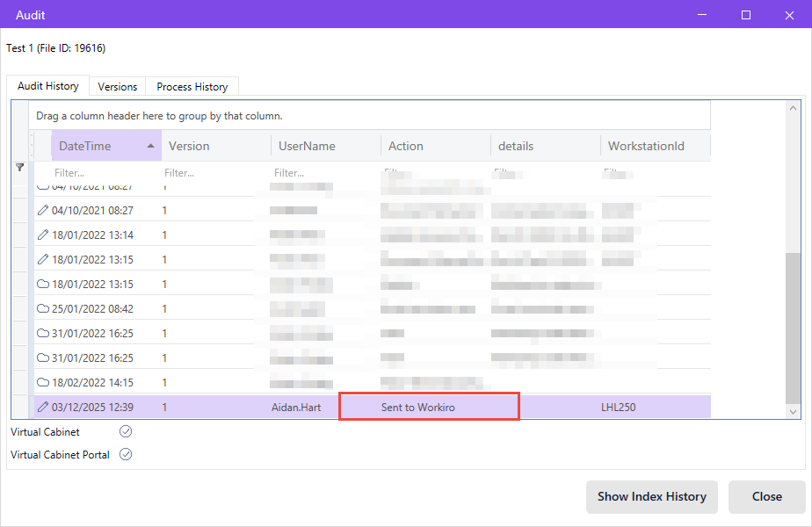Click the scrollbar down arrow

tap(794, 411)
